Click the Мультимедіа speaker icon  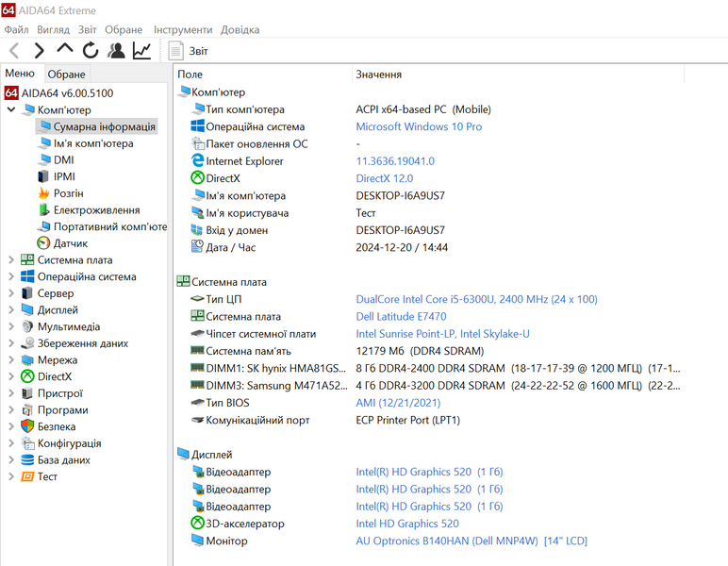click(x=27, y=327)
